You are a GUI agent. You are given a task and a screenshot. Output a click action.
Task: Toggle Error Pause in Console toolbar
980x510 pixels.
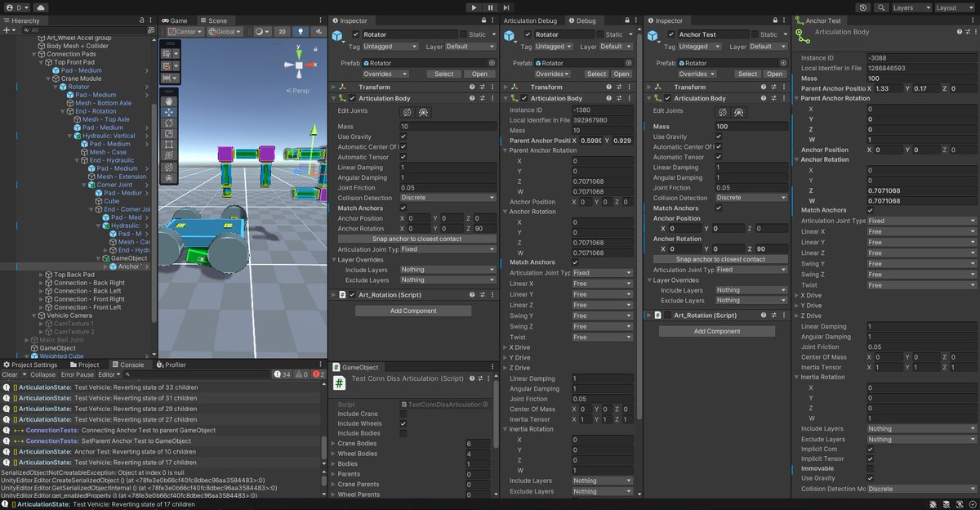(x=78, y=374)
